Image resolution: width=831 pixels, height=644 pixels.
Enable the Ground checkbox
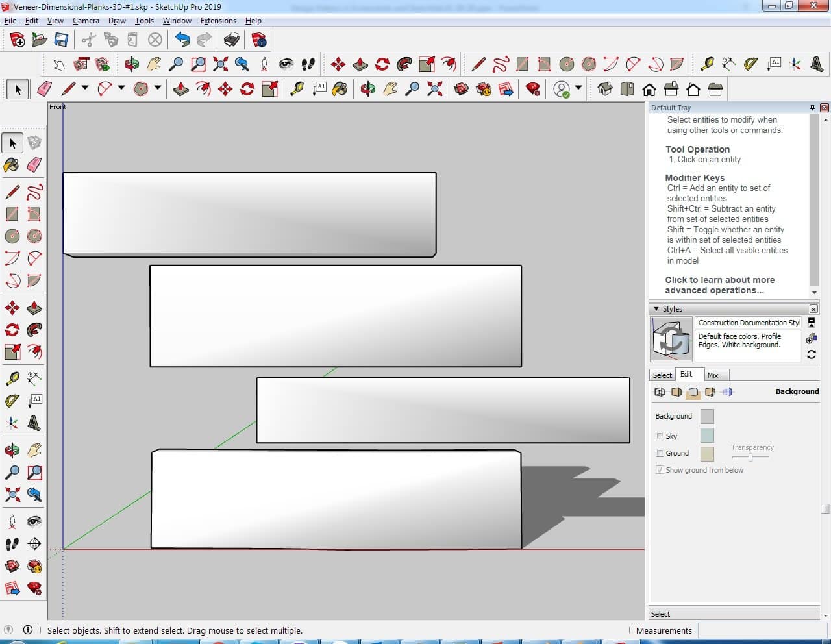coord(660,453)
